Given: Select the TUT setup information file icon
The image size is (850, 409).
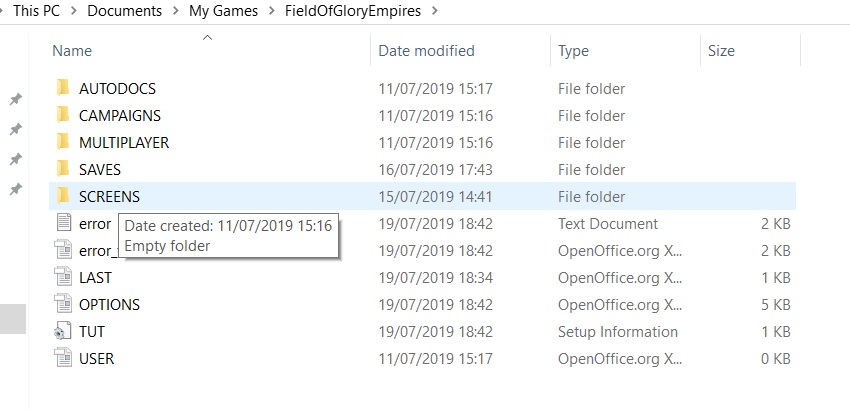Looking at the screenshot, I should click(63, 331).
